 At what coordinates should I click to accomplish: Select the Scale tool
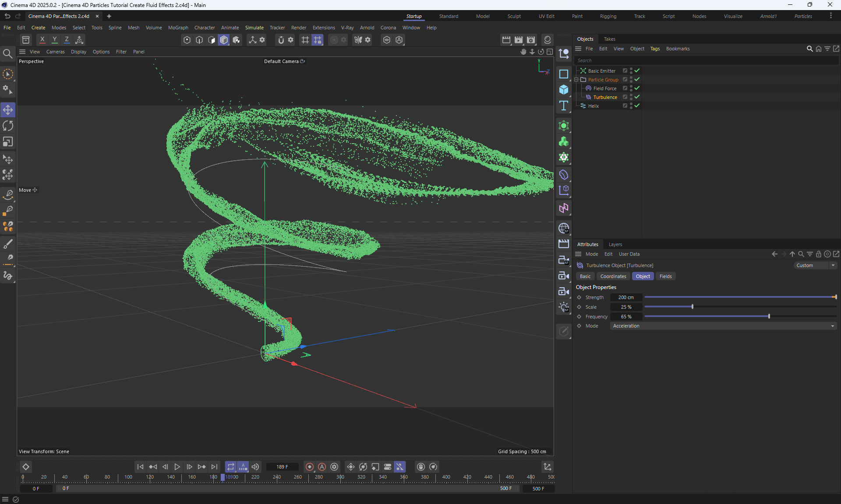pos(8,142)
